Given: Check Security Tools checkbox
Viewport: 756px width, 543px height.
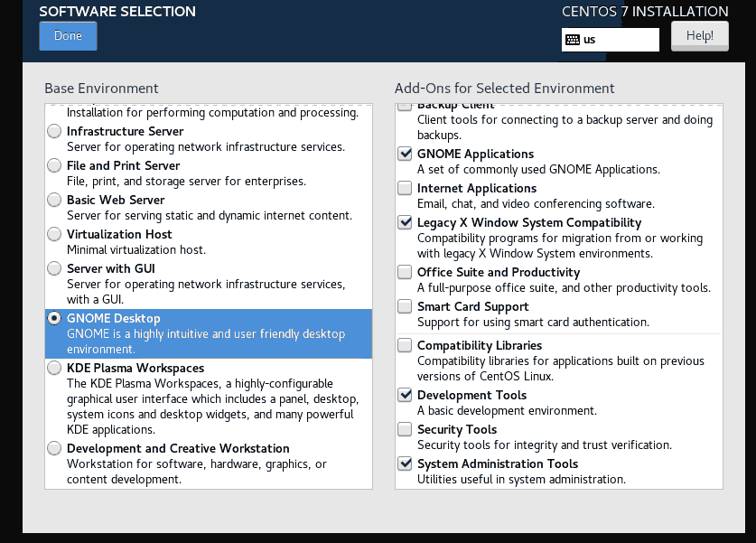Looking at the screenshot, I should [405, 429].
